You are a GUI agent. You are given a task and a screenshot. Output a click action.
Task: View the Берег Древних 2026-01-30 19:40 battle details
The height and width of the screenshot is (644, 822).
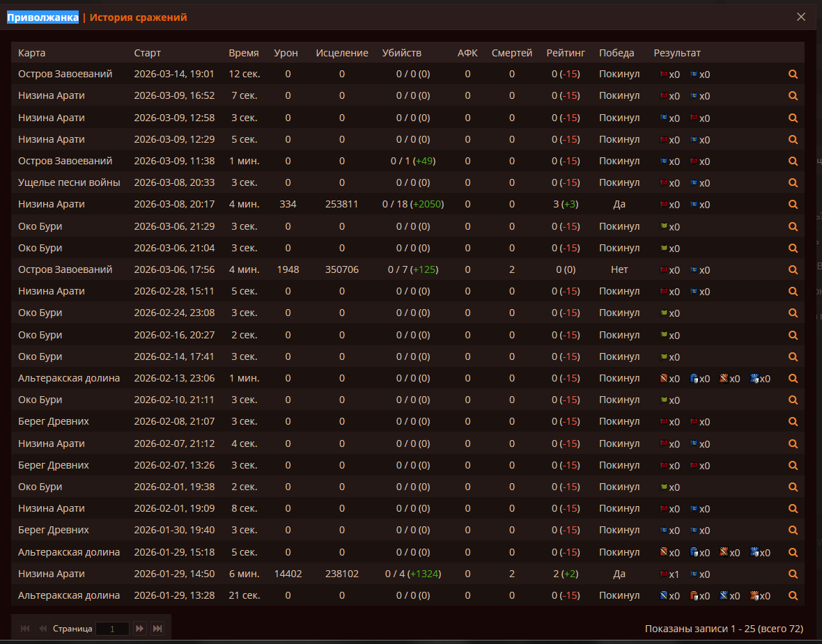click(793, 531)
